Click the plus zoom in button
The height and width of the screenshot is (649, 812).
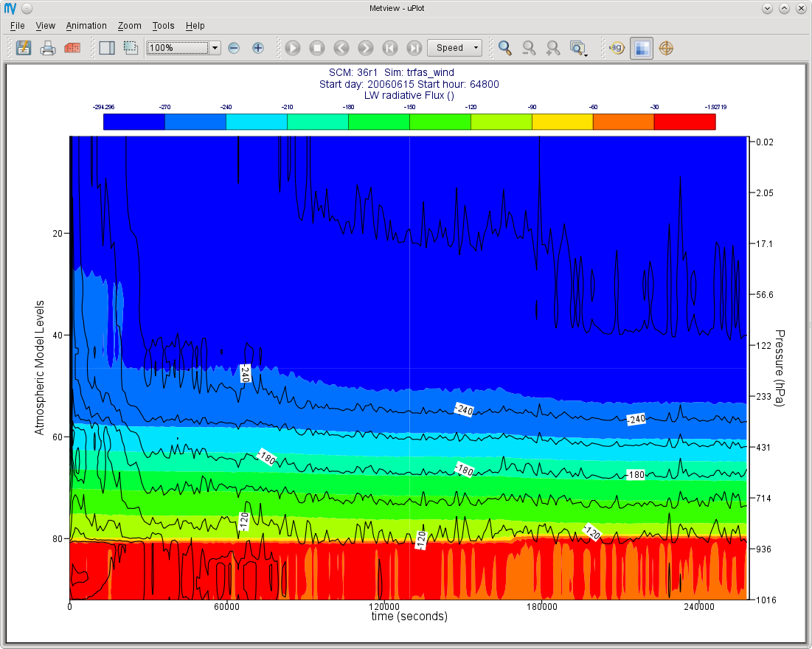(x=258, y=48)
